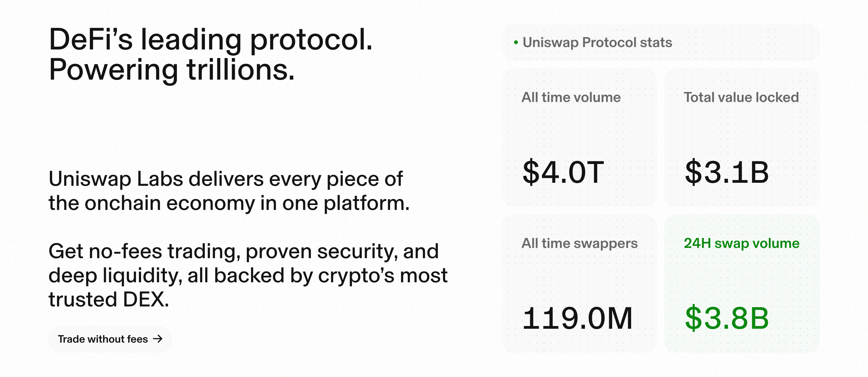
Task: Click the Uniswap Labs delivers paragraph
Action: pyautogui.click(x=229, y=191)
